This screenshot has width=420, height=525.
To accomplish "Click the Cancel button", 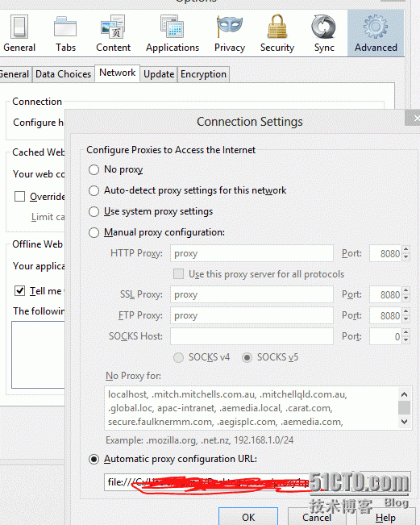I will tap(317, 517).
